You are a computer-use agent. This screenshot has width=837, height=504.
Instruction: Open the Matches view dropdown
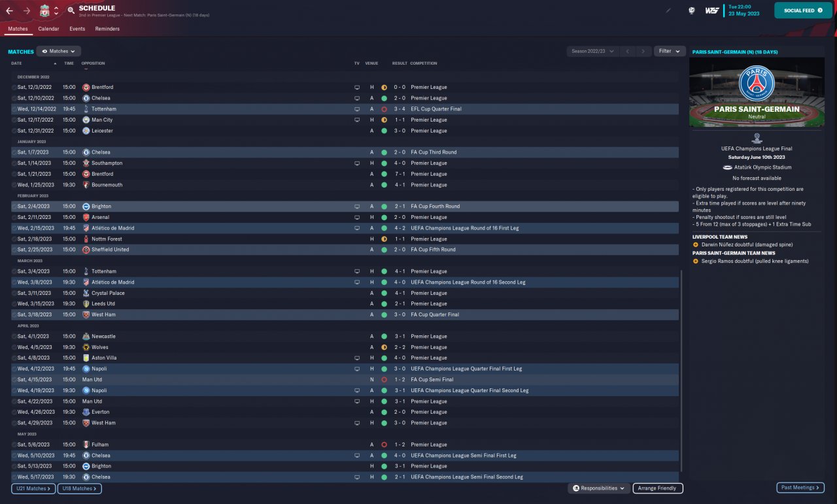pos(59,51)
